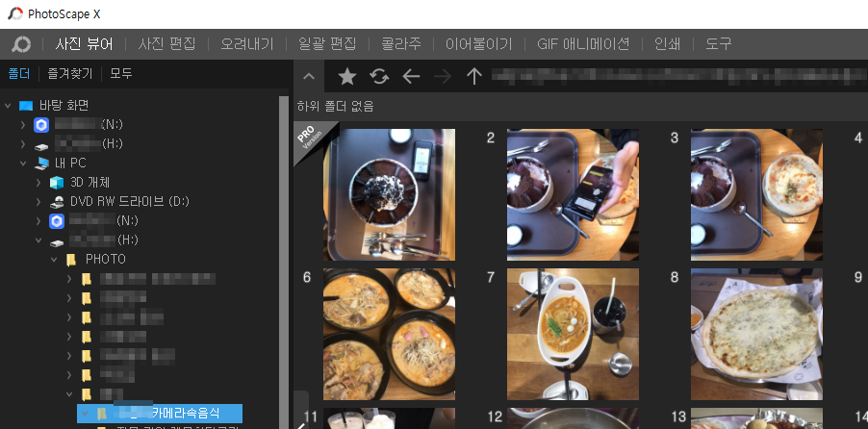Screen dimensions: 868x429
Task: Click the PRO Version corner badge
Action: click(311, 138)
